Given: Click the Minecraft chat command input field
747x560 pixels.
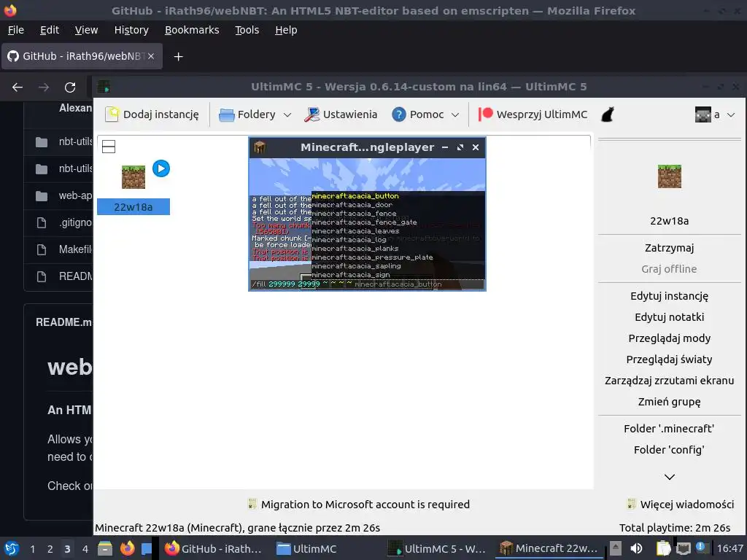Looking at the screenshot, I should click(367, 284).
